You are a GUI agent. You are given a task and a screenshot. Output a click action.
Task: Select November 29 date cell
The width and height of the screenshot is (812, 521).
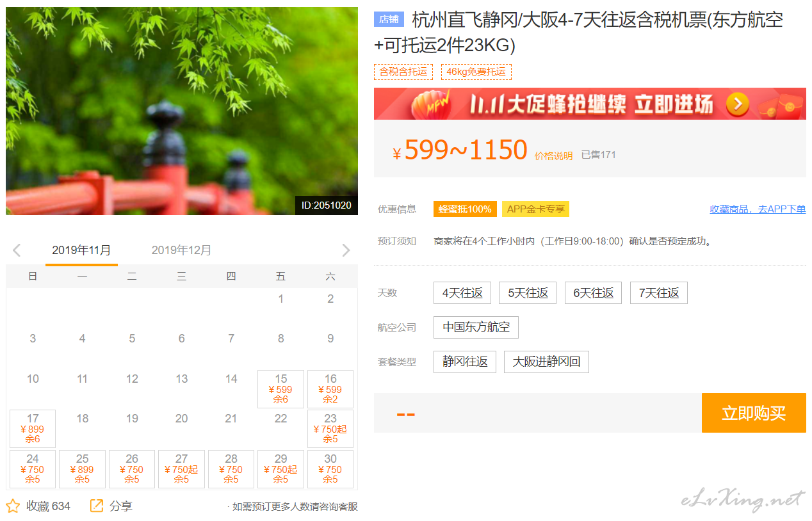click(280, 469)
